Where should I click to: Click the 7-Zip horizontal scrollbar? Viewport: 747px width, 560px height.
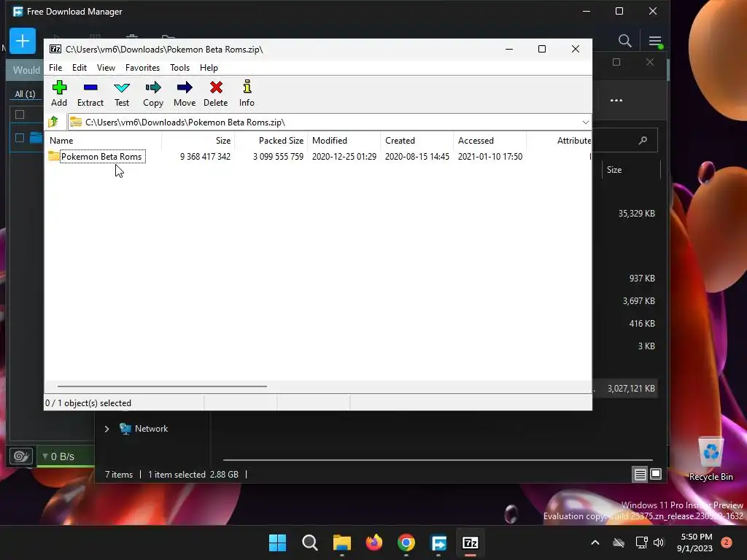click(x=162, y=386)
